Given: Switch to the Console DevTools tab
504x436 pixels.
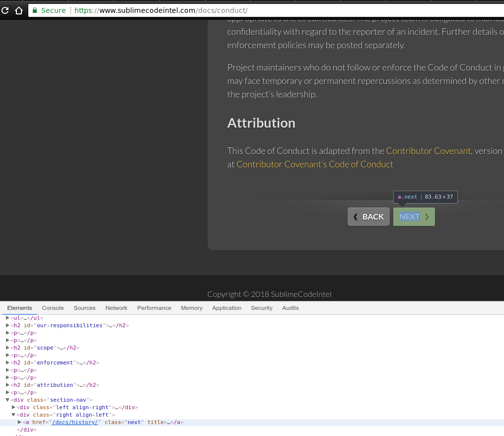Looking at the screenshot, I should (x=53, y=308).
